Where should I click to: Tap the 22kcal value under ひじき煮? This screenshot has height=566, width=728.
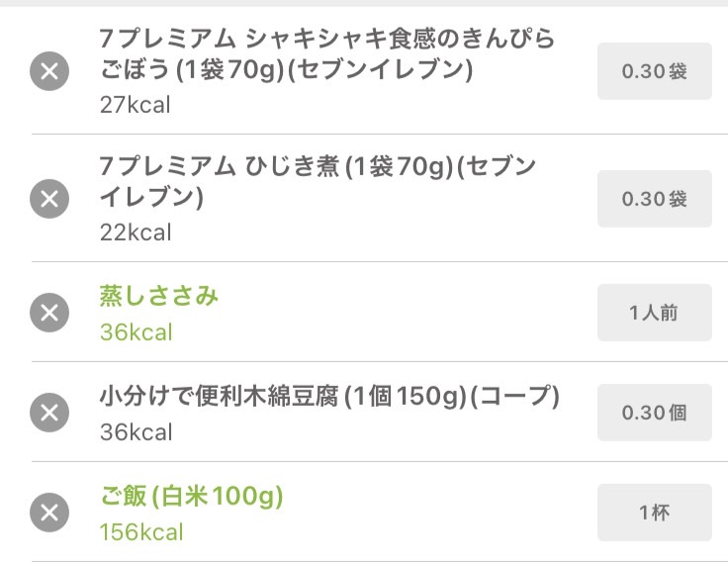pyautogui.click(x=136, y=233)
